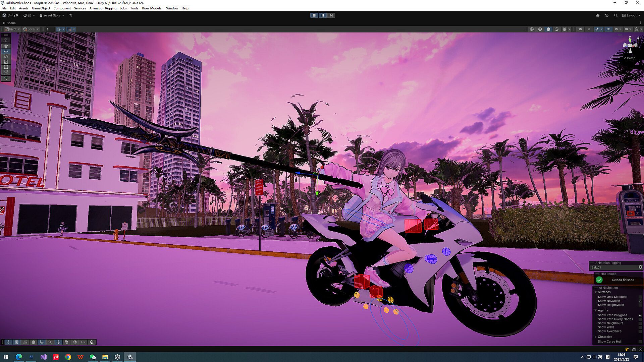The width and height of the screenshot is (644, 362).
Task: Open the Undo History icon
Action: [606, 15]
